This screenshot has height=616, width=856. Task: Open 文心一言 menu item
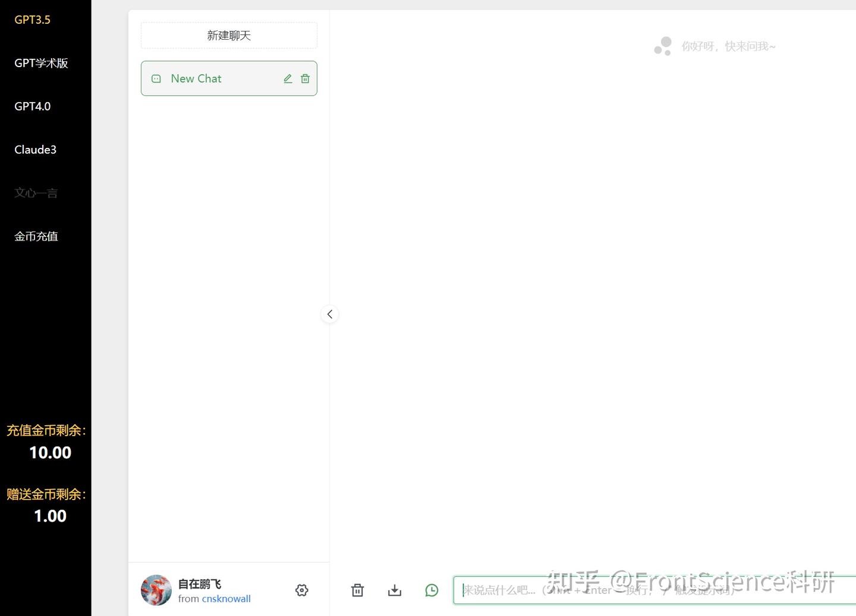[x=36, y=193]
